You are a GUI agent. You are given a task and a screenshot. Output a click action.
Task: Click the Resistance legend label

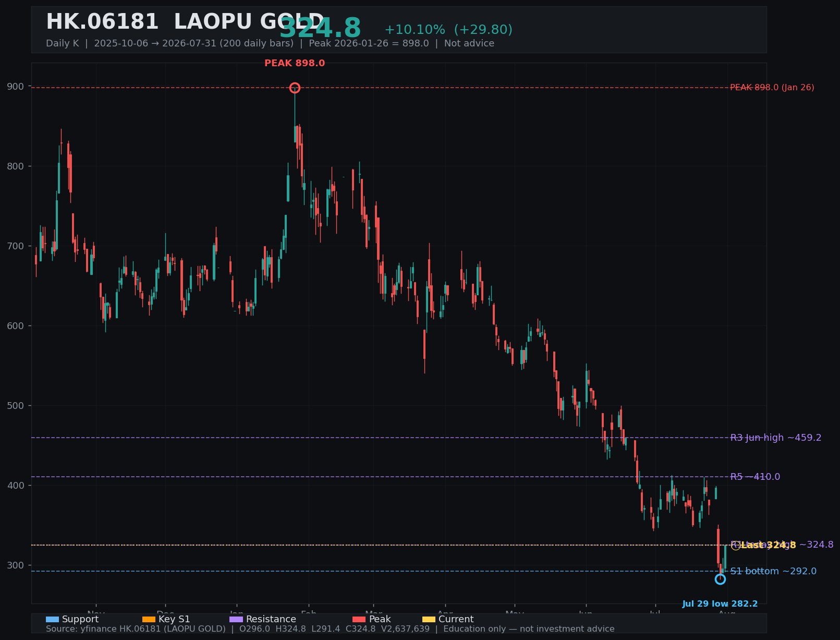tap(271, 620)
